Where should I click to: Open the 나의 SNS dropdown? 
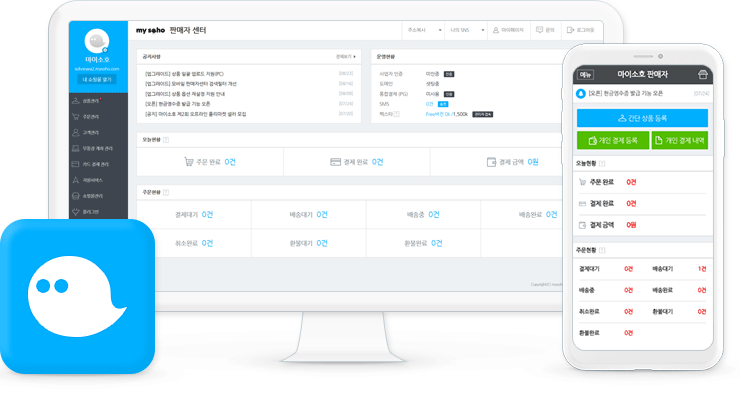click(x=466, y=30)
